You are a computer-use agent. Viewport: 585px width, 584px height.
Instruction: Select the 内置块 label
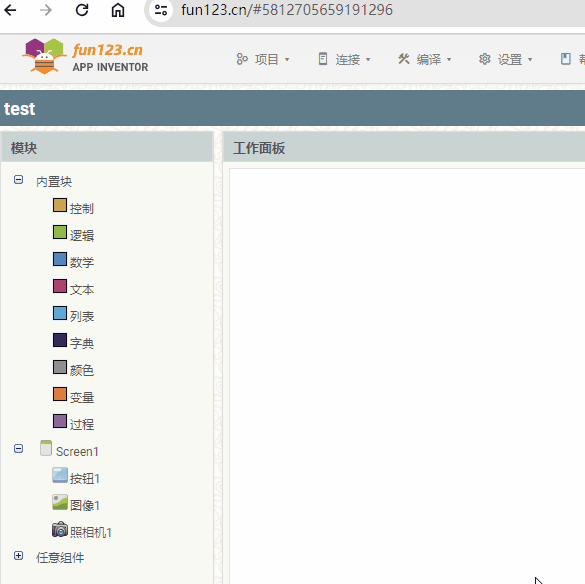pyautogui.click(x=54, y=182)
